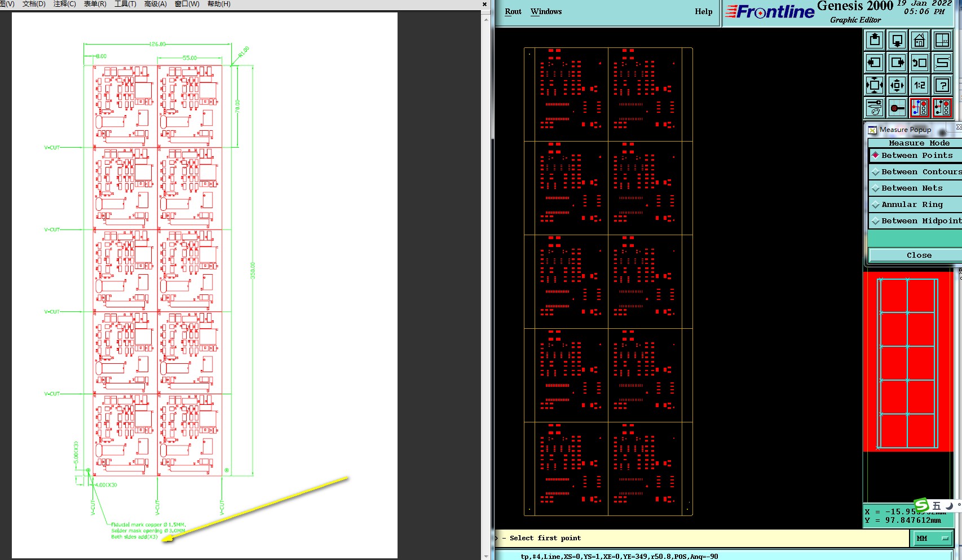This screenshot has width=962, height=560.
Task: Click the Measure Popup window title icon
Action: (x=873, y=130)
